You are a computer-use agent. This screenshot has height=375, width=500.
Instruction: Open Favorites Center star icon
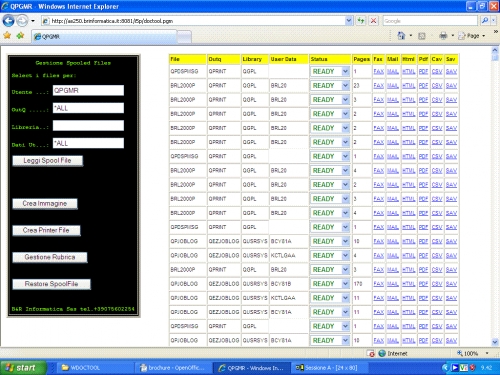pyautogui.click(x=7, y=35)
